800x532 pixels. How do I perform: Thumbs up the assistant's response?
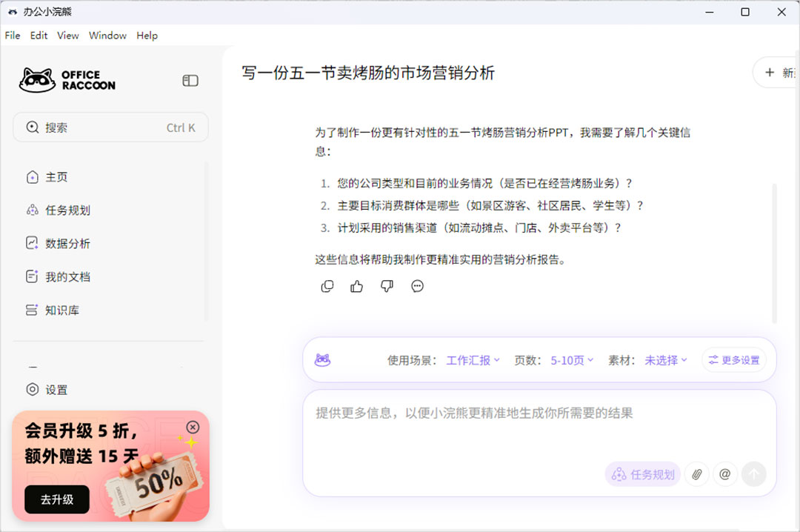coord(356,286)
